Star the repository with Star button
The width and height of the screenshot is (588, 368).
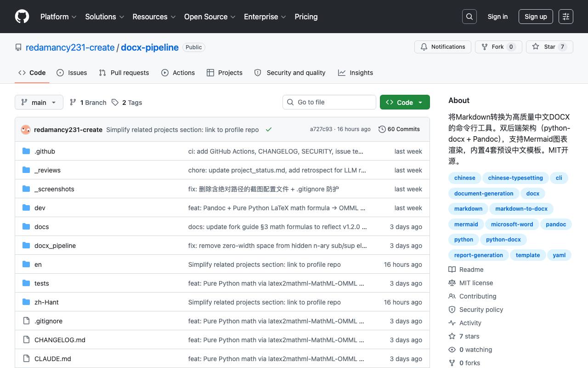(x=549, y=47)
